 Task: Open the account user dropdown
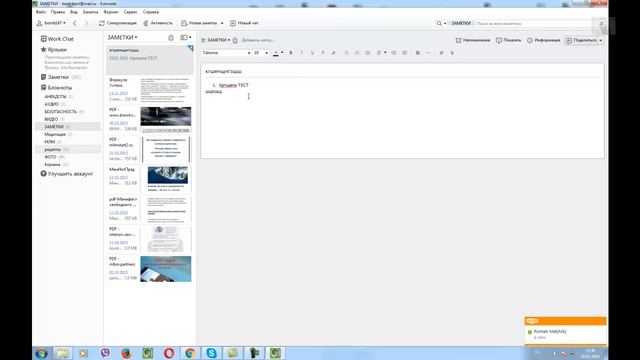click(x=51, y=23)
